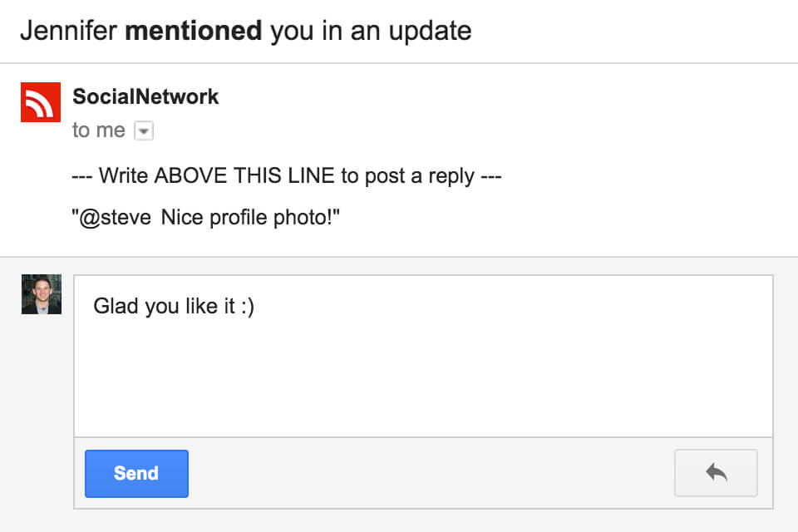
Task: Click the "to me" recipient text
Action: 98,131
